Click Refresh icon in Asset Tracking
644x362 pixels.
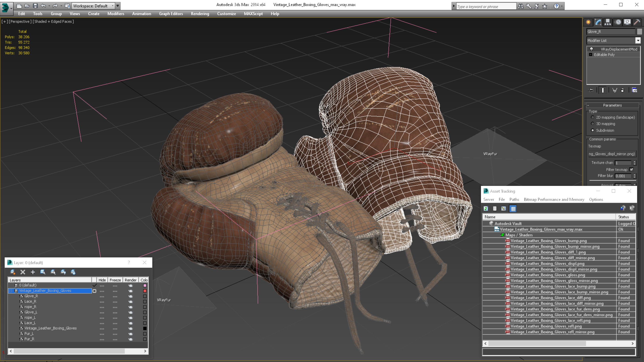pos(486,209)
